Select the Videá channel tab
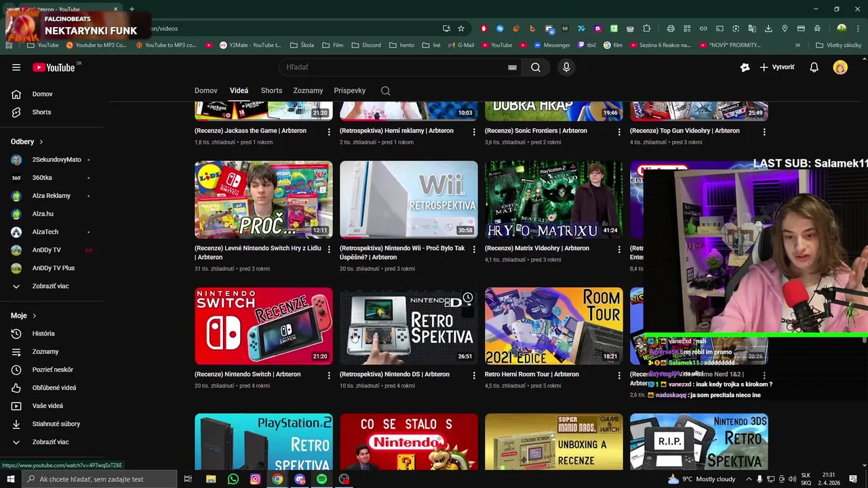 coord(239,91)
